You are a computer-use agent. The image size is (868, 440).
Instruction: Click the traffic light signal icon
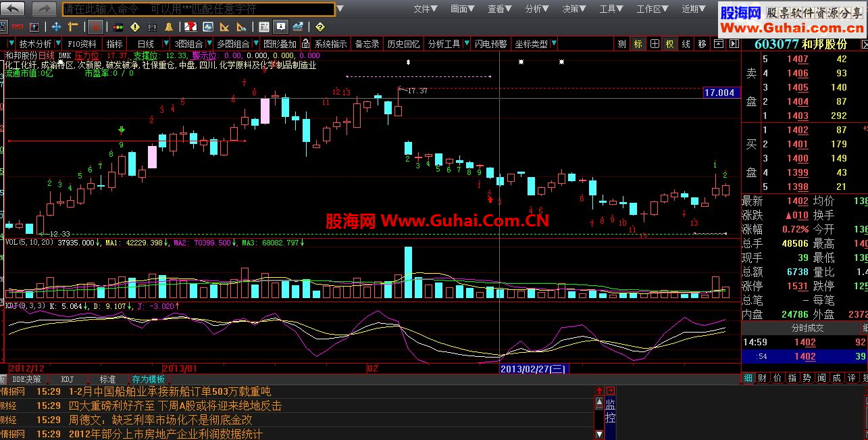pyautogui.click(x=118, y=27)
